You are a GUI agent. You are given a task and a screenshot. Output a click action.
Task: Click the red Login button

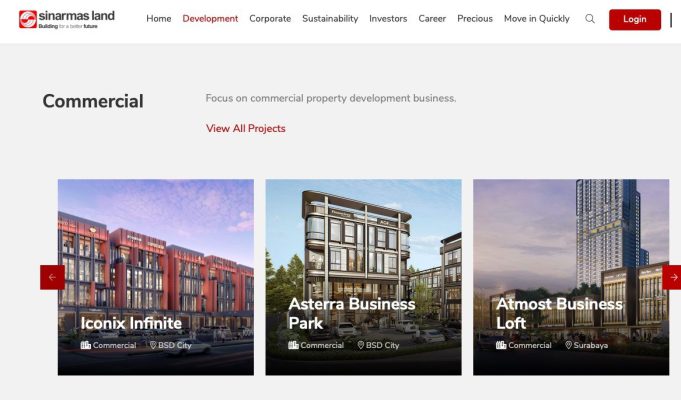click(x=635, y=20)
